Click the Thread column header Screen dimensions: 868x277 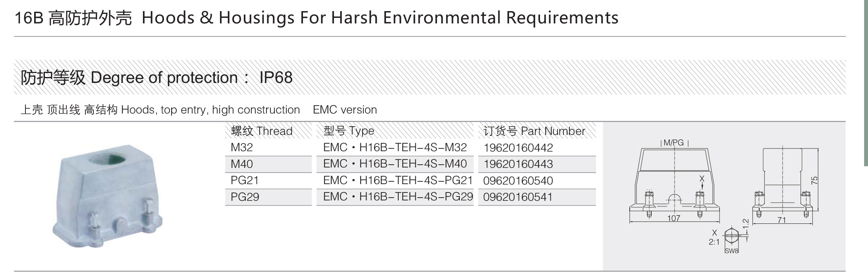261,131
